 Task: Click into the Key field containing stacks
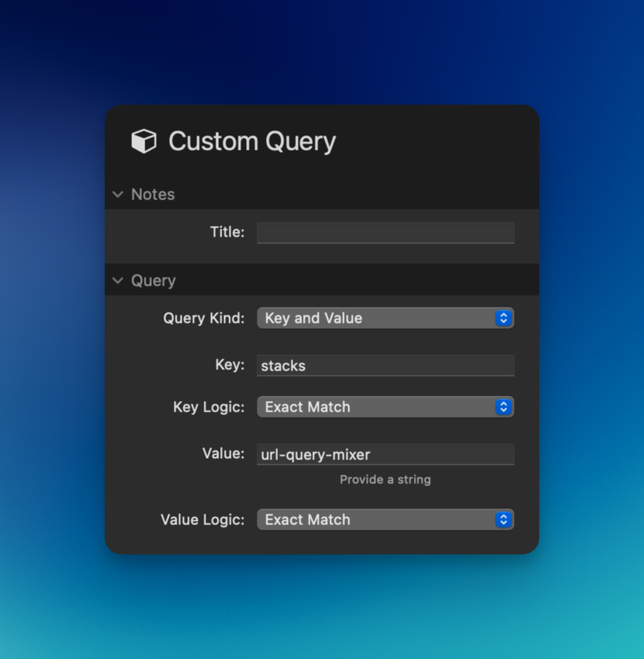[x=385, y=365]
